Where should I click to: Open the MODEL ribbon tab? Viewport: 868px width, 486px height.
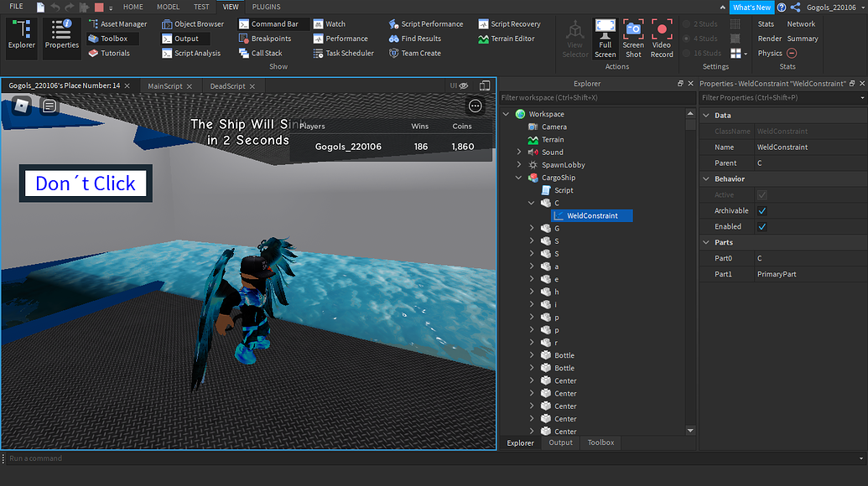(x=168, y=7)
